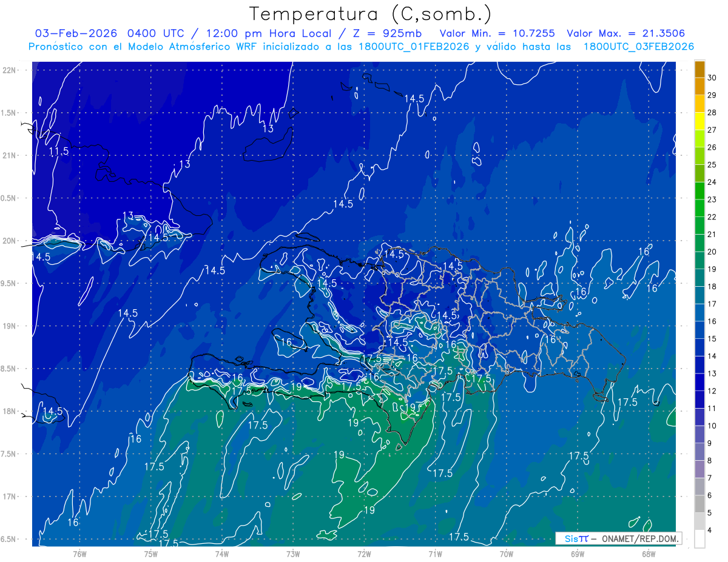Click the 28 label on the color scale

coord(712,113)
